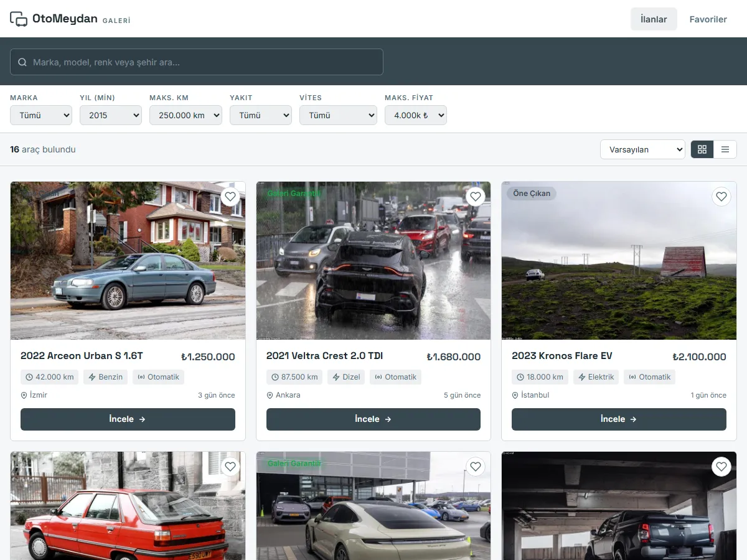This screenshot has height=560, width=747.
Task: Open the Yakıt fuel dropdown
Action: point(261,115)
